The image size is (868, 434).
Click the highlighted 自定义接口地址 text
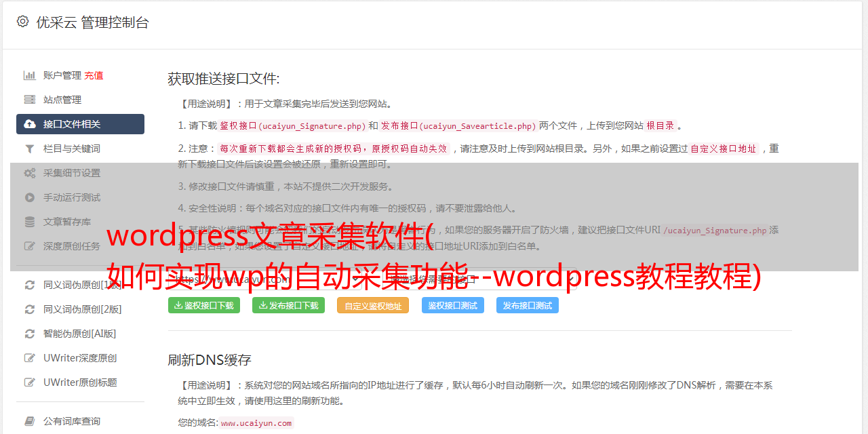tap(723, 149)
